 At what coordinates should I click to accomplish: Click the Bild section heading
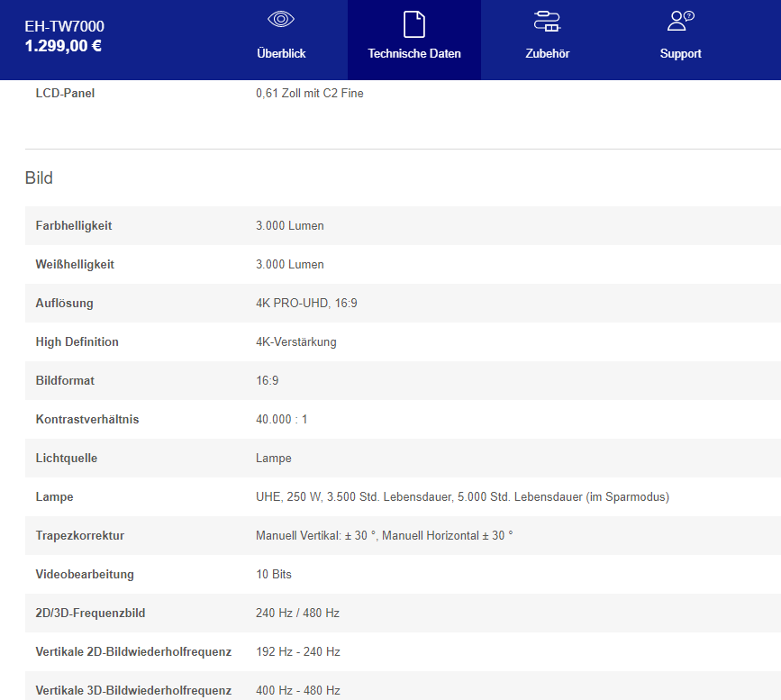39,177
